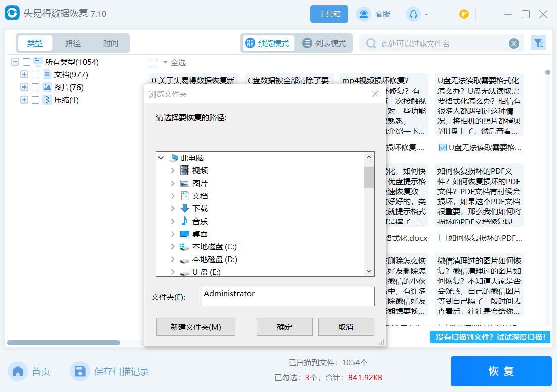Switch to the 路径 tab
557x392 pixels.
(x=72, y=43)
